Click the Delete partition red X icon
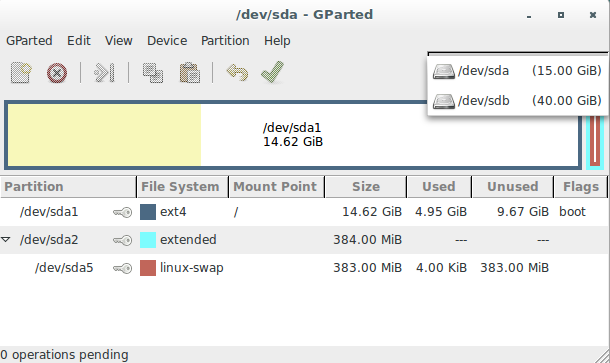The width and height of the screenshot is (610, 363). pyautogui.click(x=57, y=73)
